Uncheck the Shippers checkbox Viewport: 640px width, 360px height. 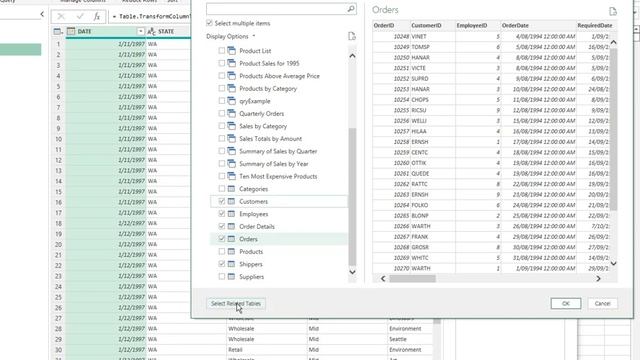(222, 264)
